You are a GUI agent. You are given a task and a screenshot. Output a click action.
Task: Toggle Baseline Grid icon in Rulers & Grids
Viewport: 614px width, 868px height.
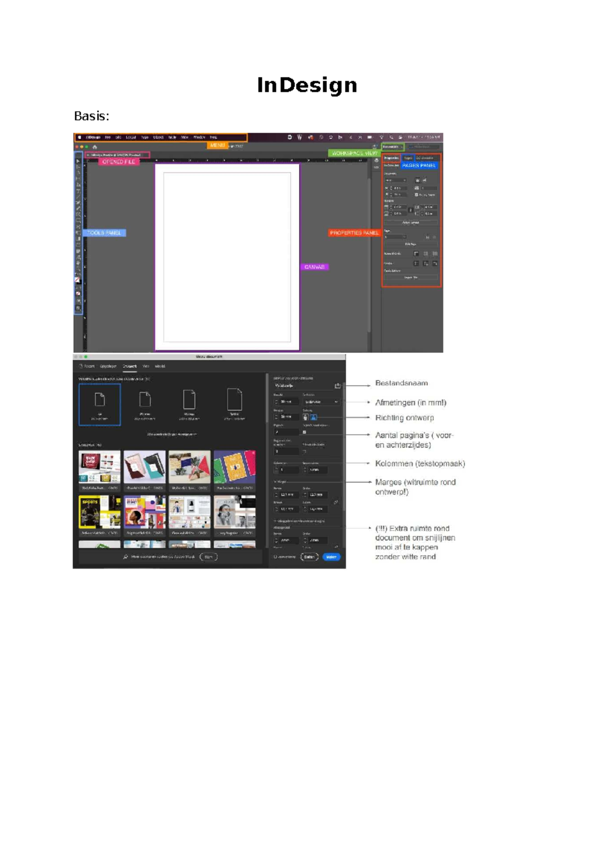[x=426, y=254]
